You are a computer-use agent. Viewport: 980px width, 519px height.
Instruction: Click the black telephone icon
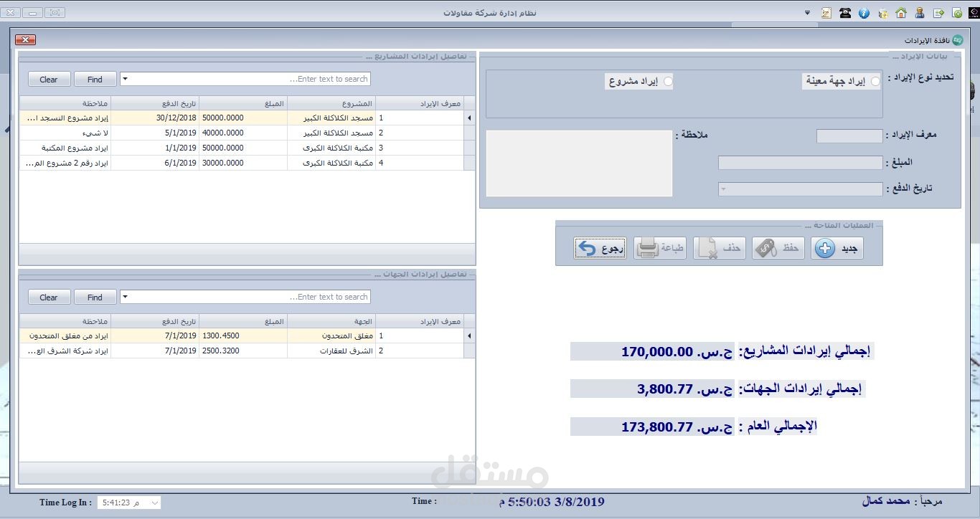point(845,13)
